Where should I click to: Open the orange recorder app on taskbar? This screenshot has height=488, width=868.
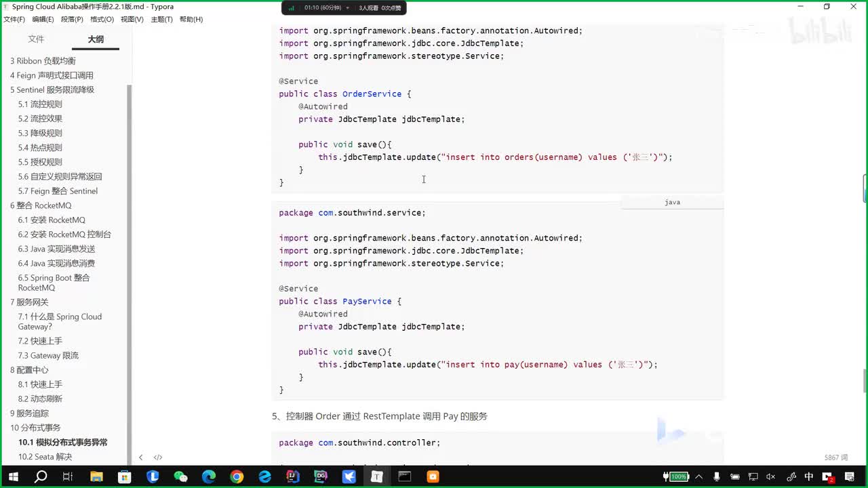pyautogui.click(x=433, y=476)
